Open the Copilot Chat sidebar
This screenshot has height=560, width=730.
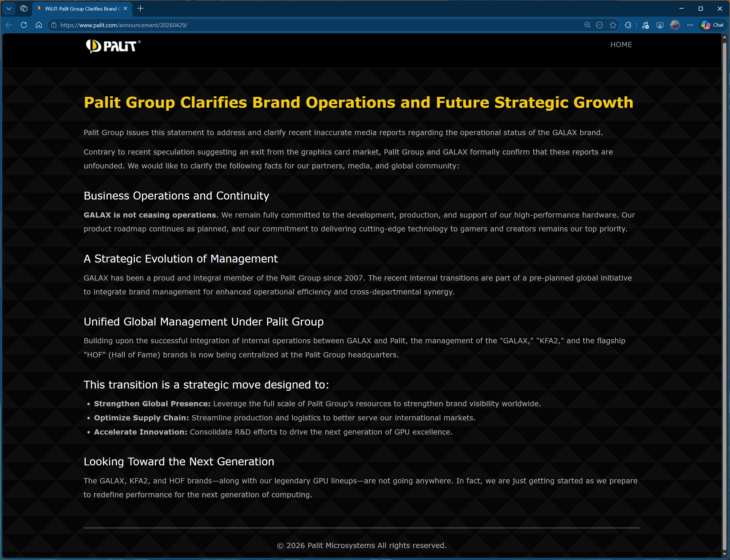(x=712, y=25)
